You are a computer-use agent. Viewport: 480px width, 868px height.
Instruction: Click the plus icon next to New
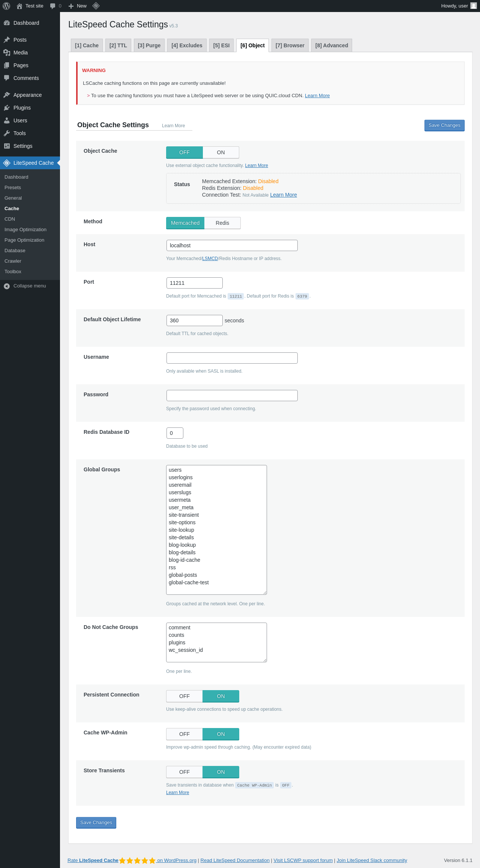click(x=71, y=6)
